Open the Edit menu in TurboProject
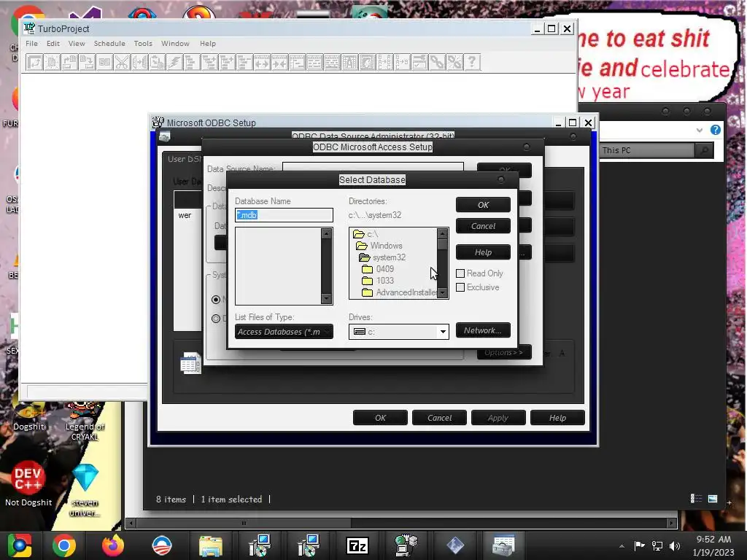Image resolution: width=747 pixels, height=560 pixels. tap(53, 43)
